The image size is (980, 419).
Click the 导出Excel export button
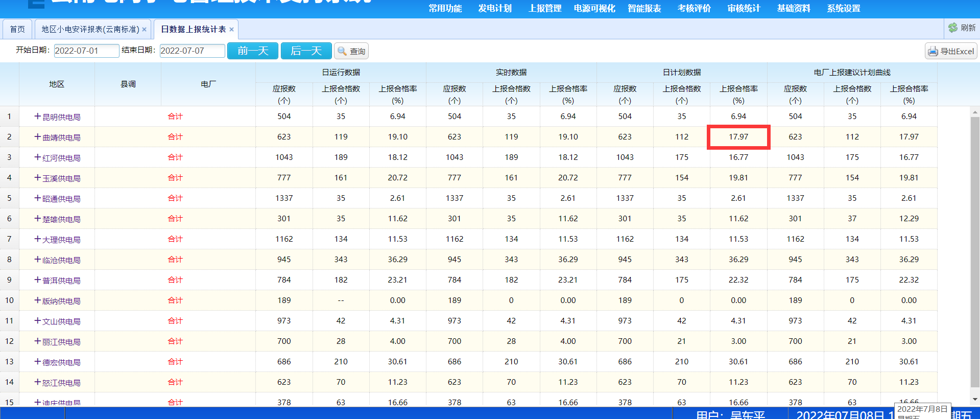pyautogui.click(x=951, y=51)
